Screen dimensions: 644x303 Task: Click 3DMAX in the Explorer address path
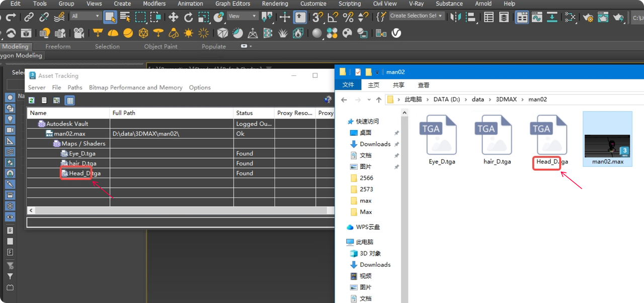pyautogui.click(x=506, y=99)
